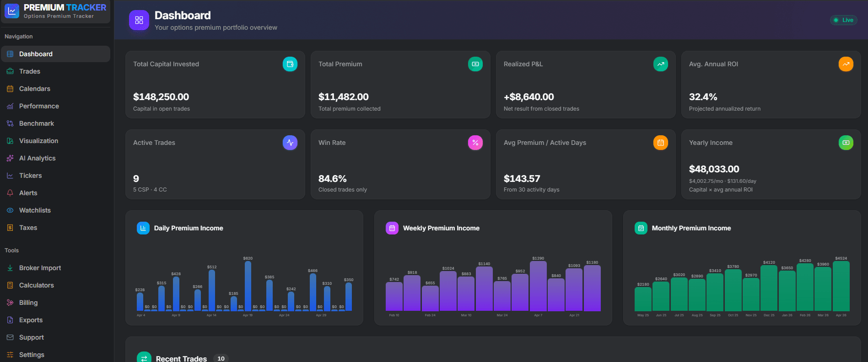Viewport: 868px width, 362px height.
Task: Launch Broker Import tool
Action: click(x=55, y=268)
